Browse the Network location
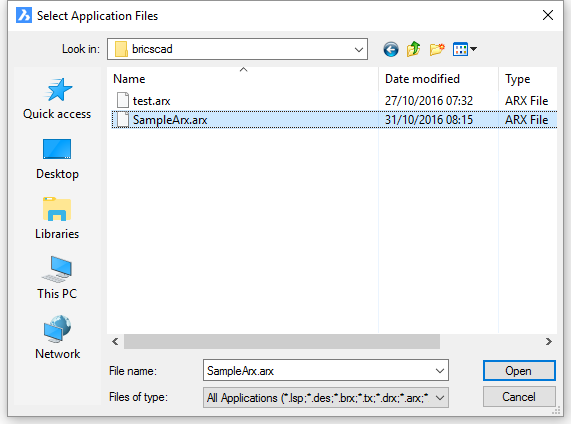The height and width of the screenshot is (424, 571). click(x=57, y=338)
